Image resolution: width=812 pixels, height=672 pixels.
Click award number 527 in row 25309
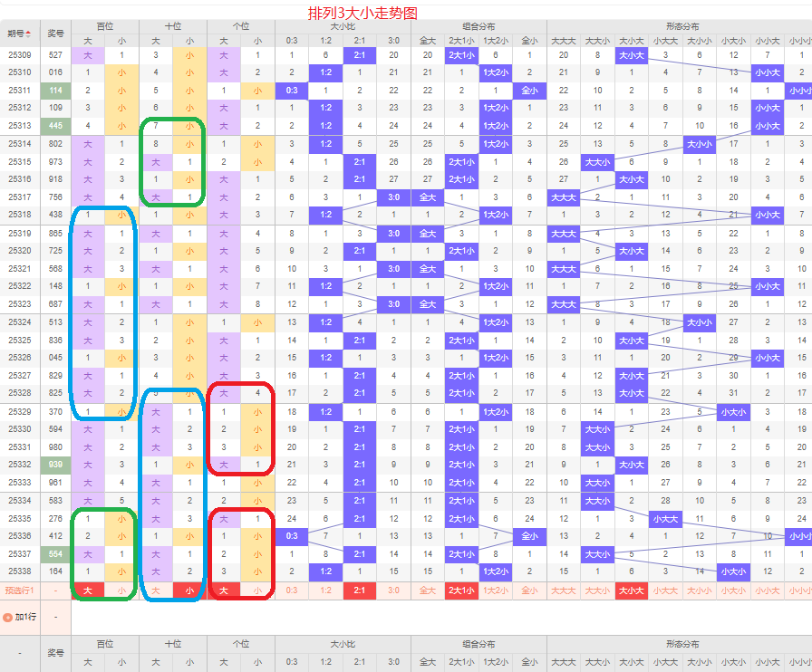[x=55, y=55]
